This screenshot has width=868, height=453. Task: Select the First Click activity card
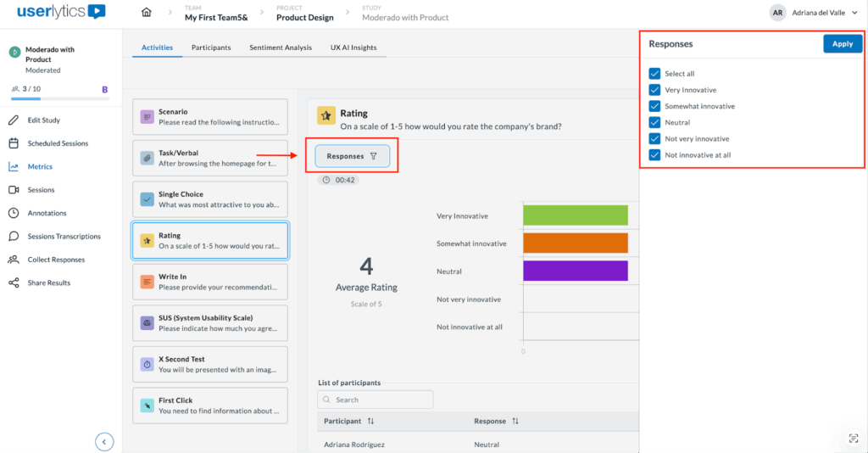(x=210, y=405)
